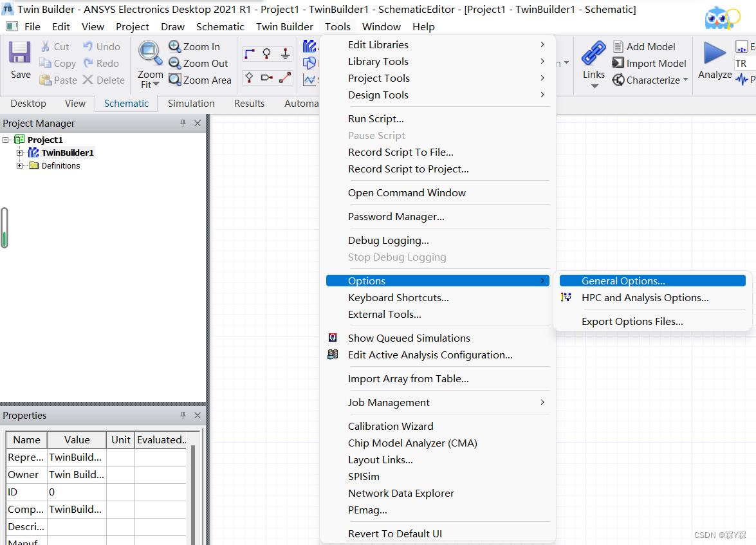Select the draw wire tool icon
Viewport: 756px width, 545px height.
click(x=249, y=53)
